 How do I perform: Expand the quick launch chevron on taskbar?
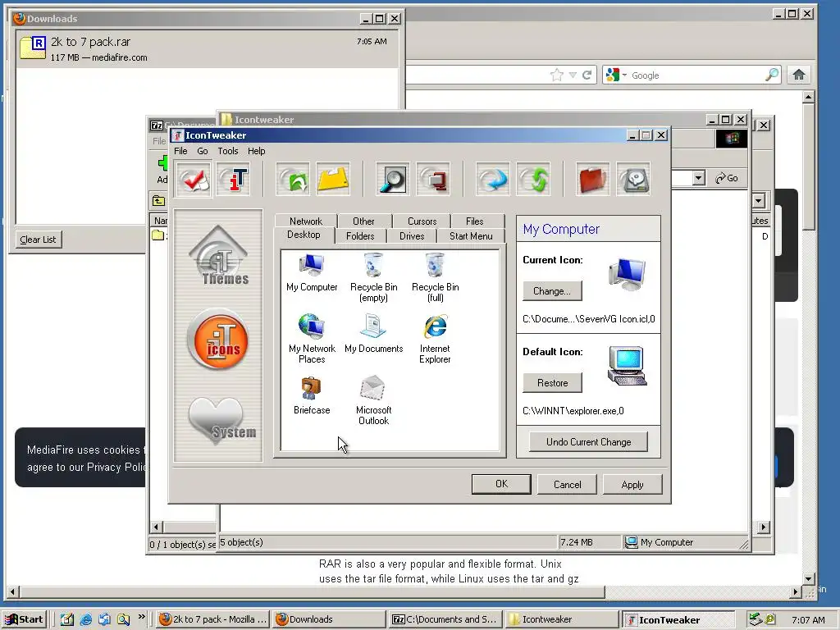(141, 617)
